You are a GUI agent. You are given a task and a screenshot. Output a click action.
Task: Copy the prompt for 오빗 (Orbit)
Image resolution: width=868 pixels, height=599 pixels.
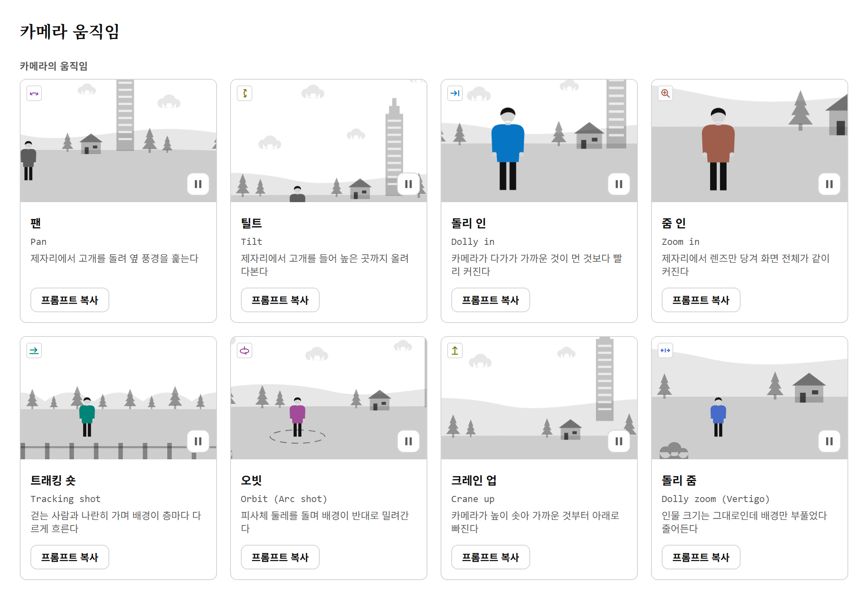[280, 557]
